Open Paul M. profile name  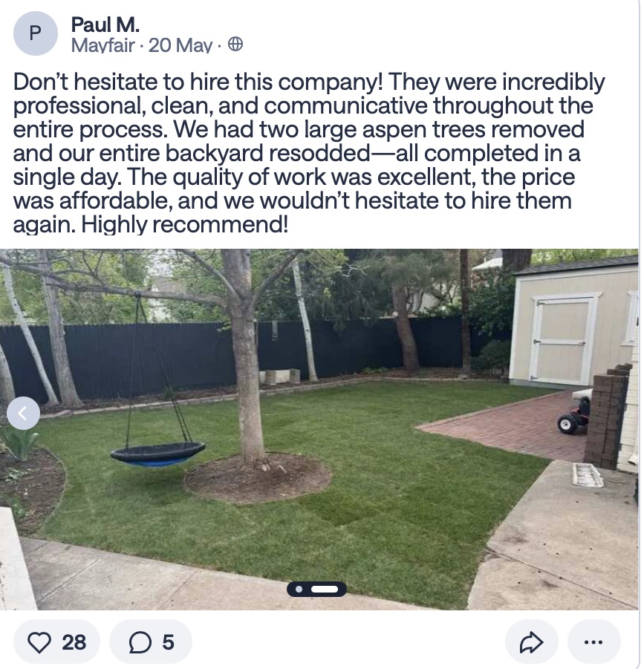pos(105,25)
